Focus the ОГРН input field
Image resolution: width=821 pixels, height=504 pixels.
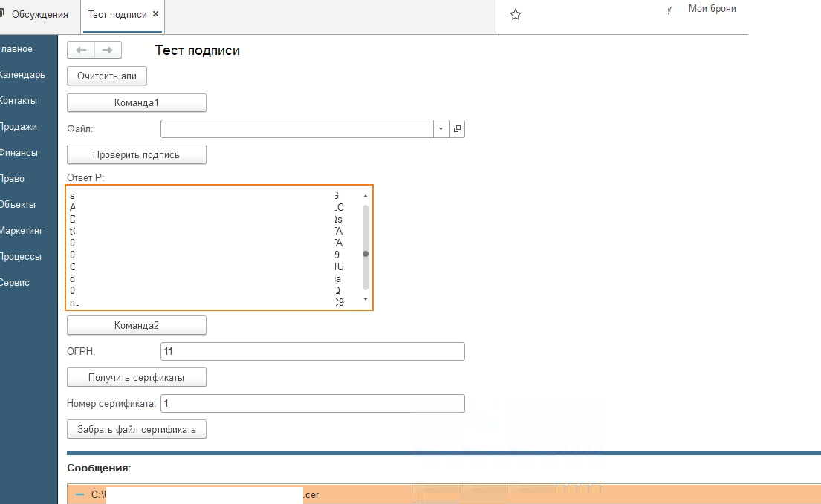click(312, 351)
